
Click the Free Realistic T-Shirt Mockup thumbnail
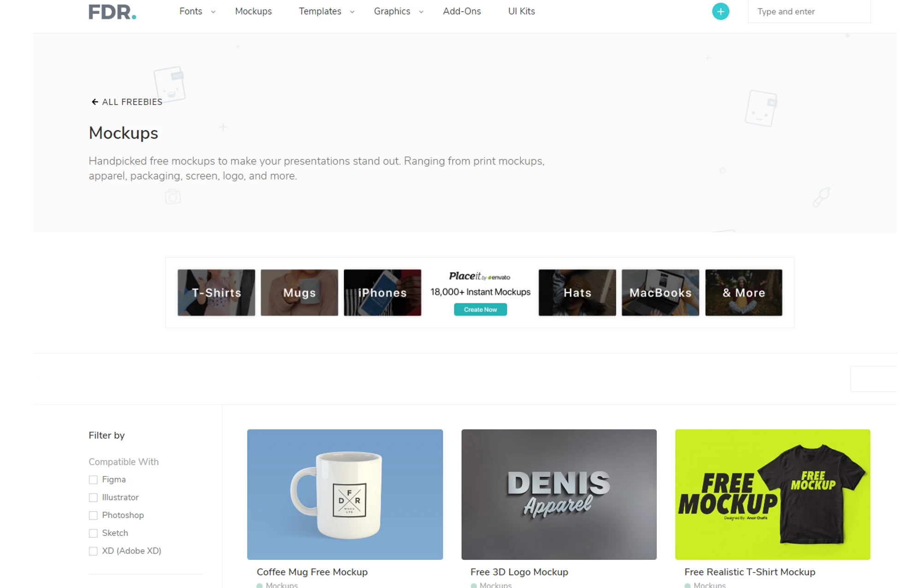772,495
